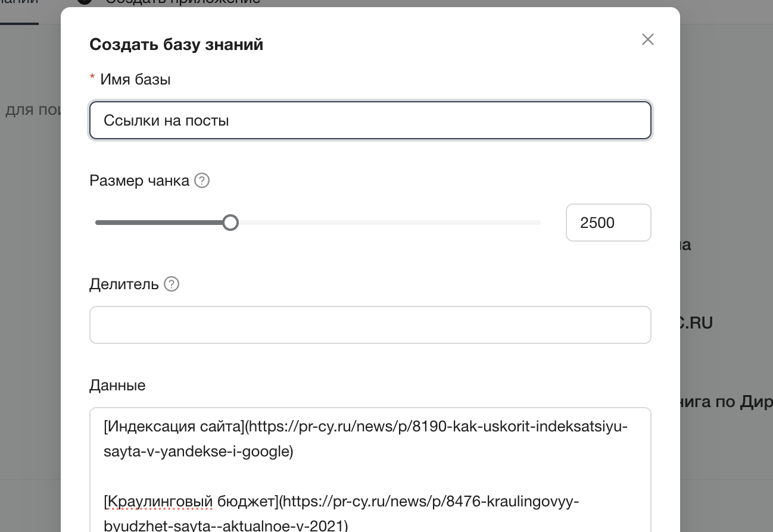Click inside the Данные textarea
Image resolution: width=773 pixels, height=532 pixels.
pos(369,464)
